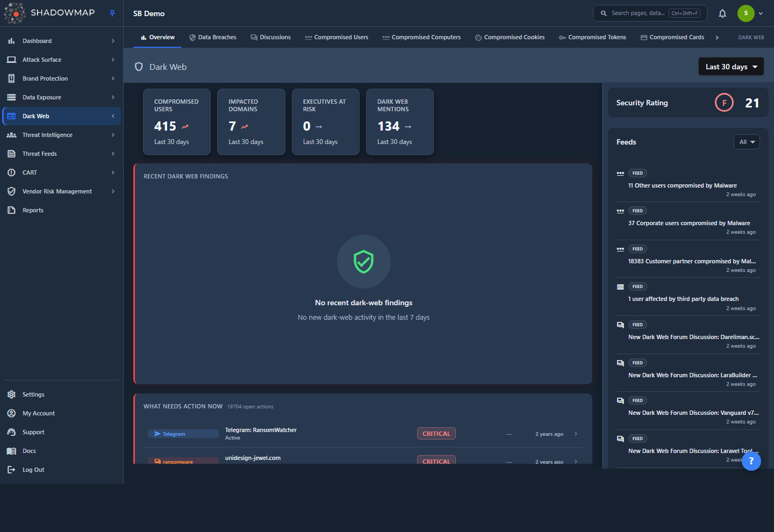Viewport: 774px width, 532px height.
Task: Expand the Threat Feeds chevron
Action: [x=113, y=154]
